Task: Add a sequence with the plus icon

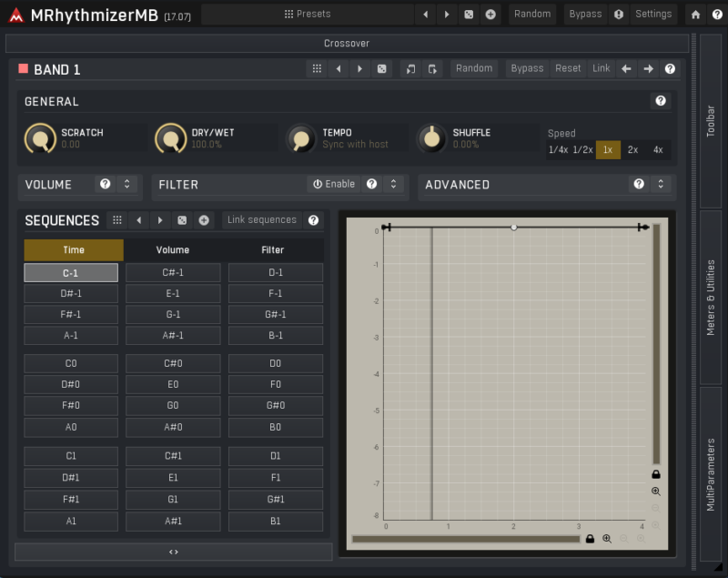Action: tap(204, 220)
